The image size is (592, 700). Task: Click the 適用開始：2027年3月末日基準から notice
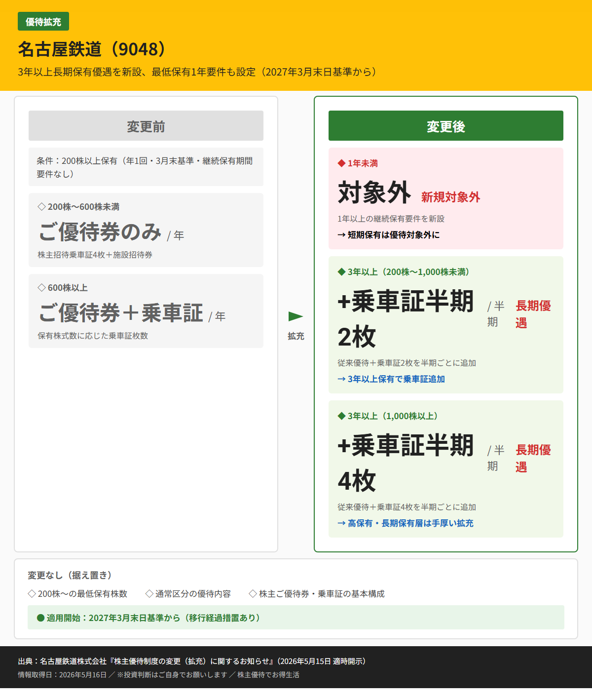pos(296,618)
